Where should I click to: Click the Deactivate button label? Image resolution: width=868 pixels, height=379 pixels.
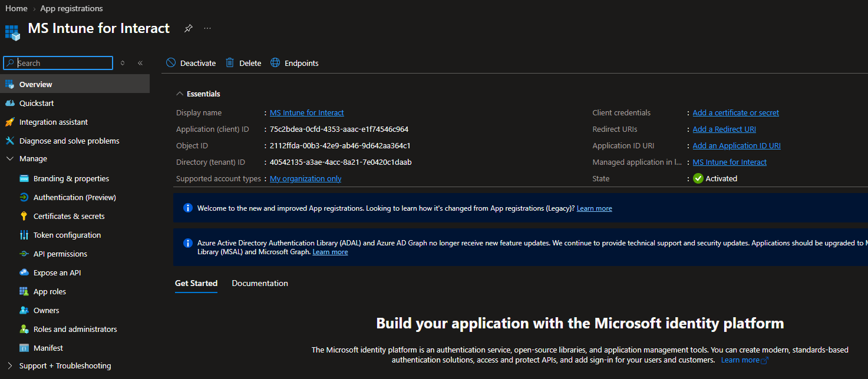(x=198, y=63)
